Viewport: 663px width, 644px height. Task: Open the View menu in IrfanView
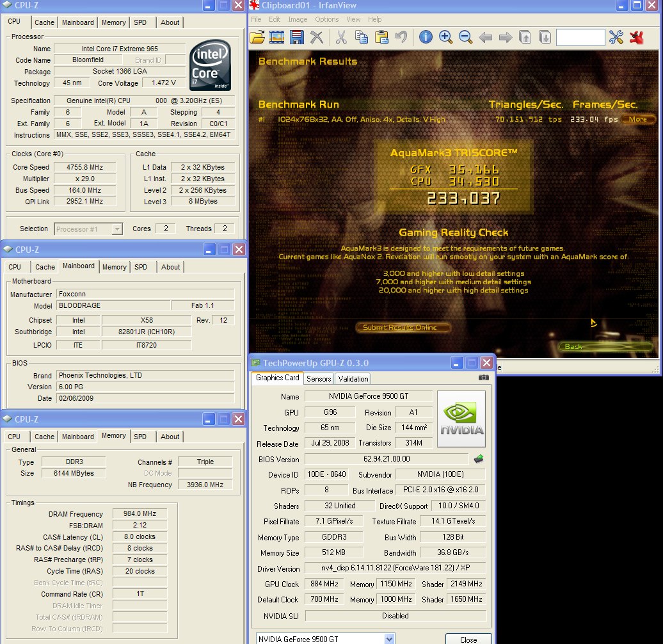(x=353, y=19)
